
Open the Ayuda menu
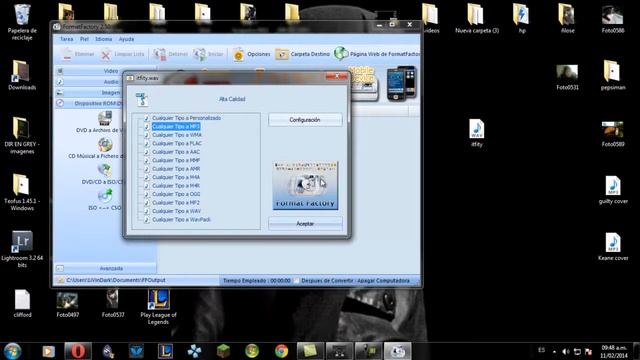click(126, 39)
